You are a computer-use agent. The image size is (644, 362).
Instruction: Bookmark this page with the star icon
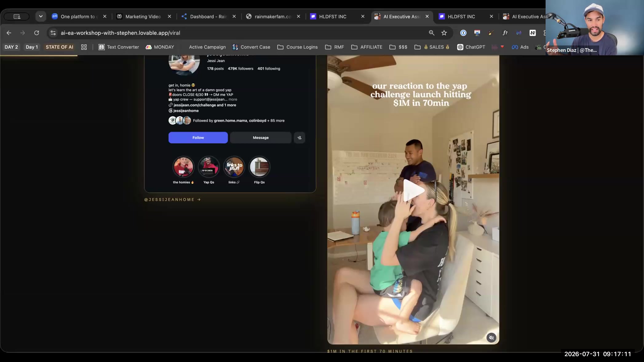pyautogui.click(x=444, y=33)
